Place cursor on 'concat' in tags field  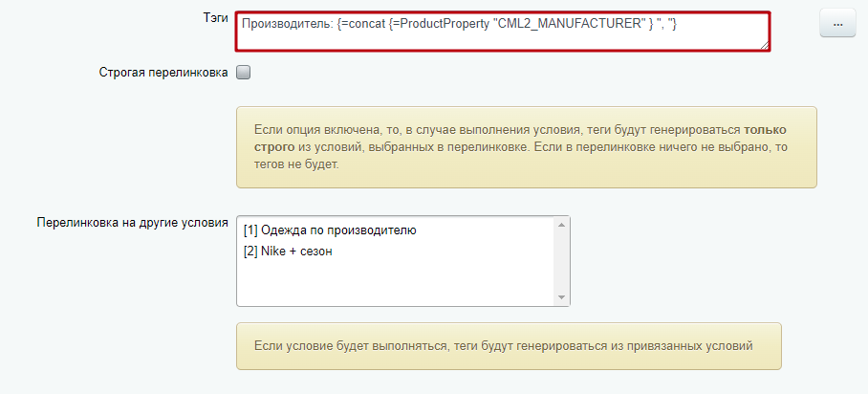[x=367, y=24]
